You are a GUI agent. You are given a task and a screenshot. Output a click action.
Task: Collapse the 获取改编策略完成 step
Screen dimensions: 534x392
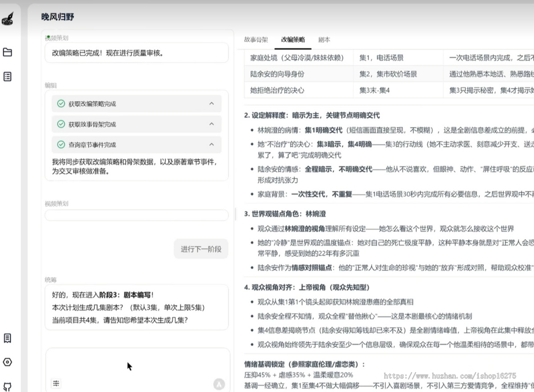pos(211,104)
